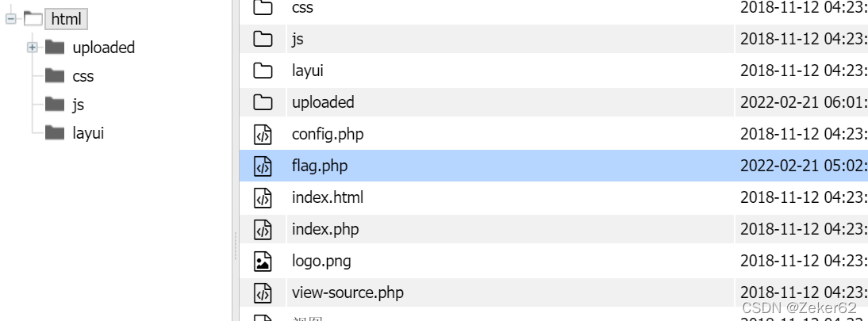Click the view-source.php code file icon
The image size is (868, 321).
[x=263, y=292]
